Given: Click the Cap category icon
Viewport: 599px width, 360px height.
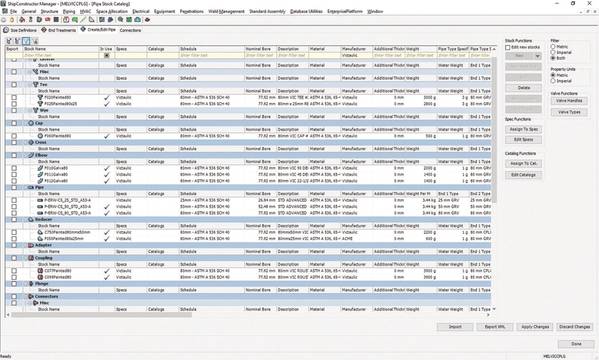Looking at the screenshot, I should (31, 123).
